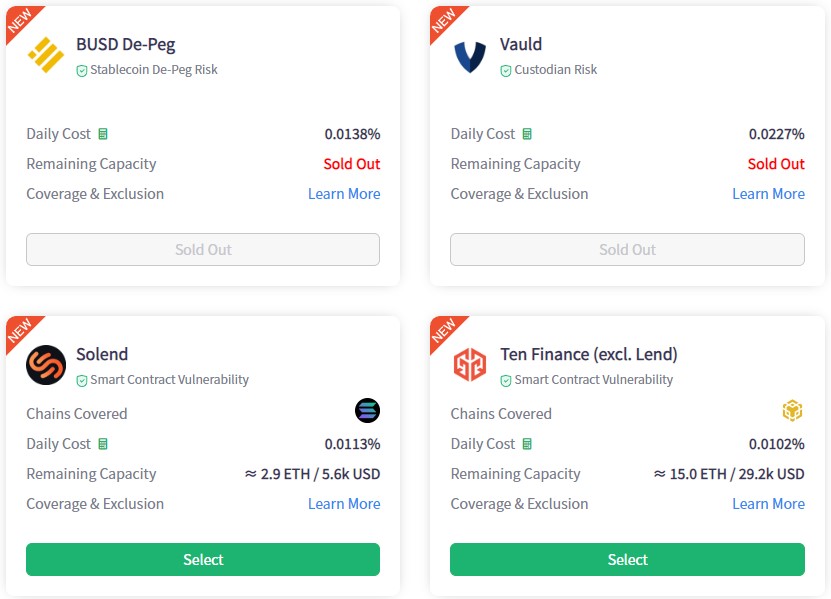Click the BUSD De-Peg logo icon
831x599 pixels.
(x=46, y=55)
